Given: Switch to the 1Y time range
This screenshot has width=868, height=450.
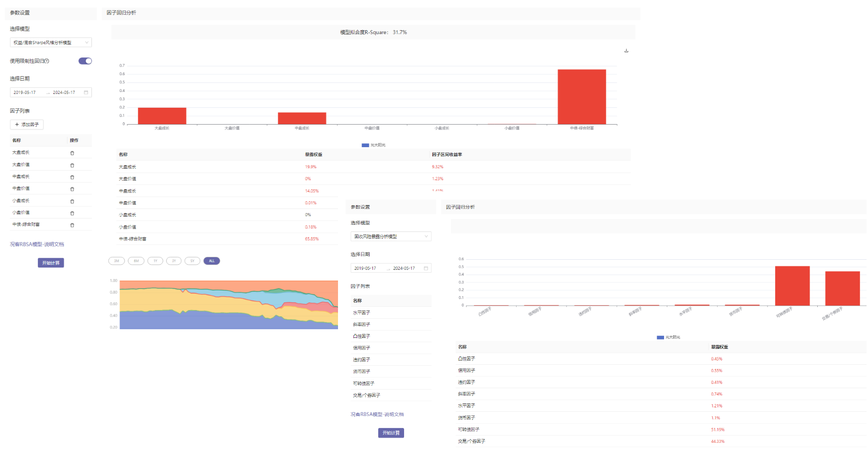Looking at the screenshot, I should coord(155,261).
